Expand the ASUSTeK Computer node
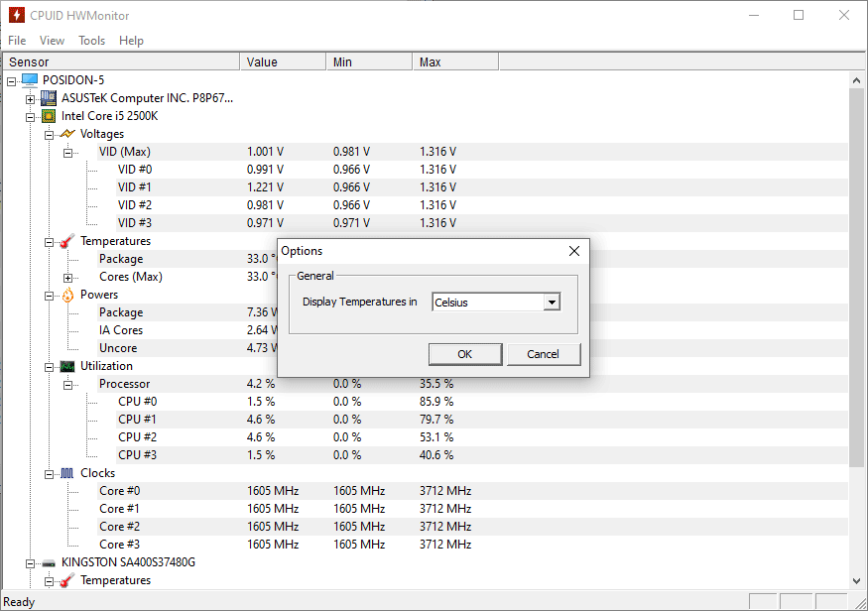 coord(30,99)
